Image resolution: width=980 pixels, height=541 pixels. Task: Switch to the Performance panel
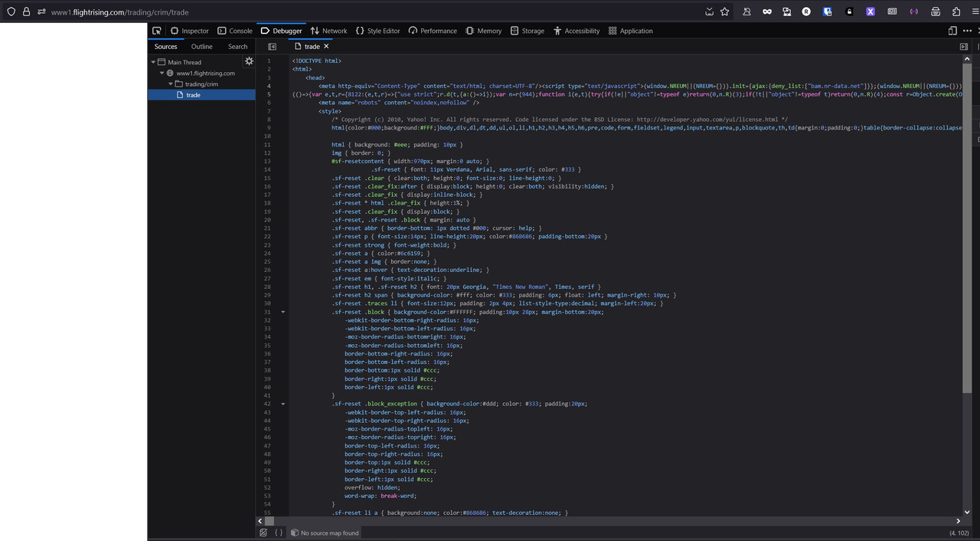click(x=433, y=31)
